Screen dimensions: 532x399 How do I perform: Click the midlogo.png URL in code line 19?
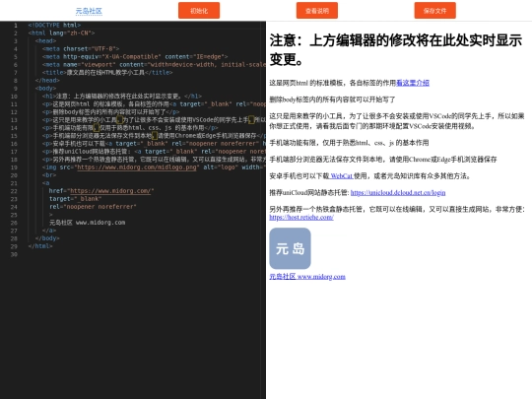[137, 167]
